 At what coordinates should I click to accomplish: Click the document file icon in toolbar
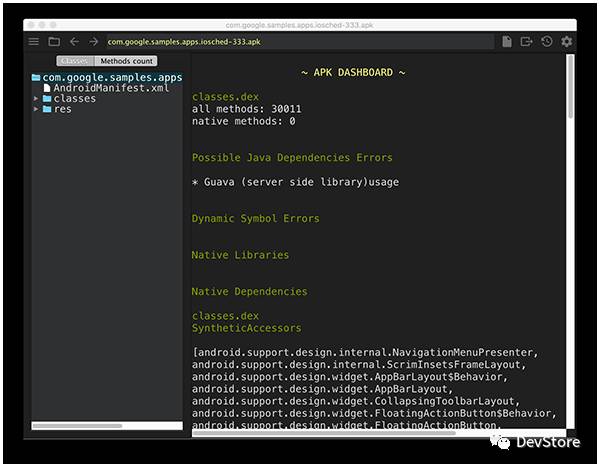(507, 41)
